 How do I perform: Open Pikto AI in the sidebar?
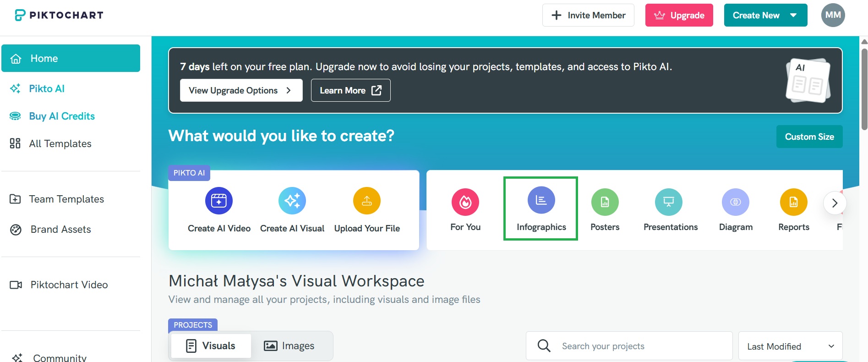coord(47,88)
